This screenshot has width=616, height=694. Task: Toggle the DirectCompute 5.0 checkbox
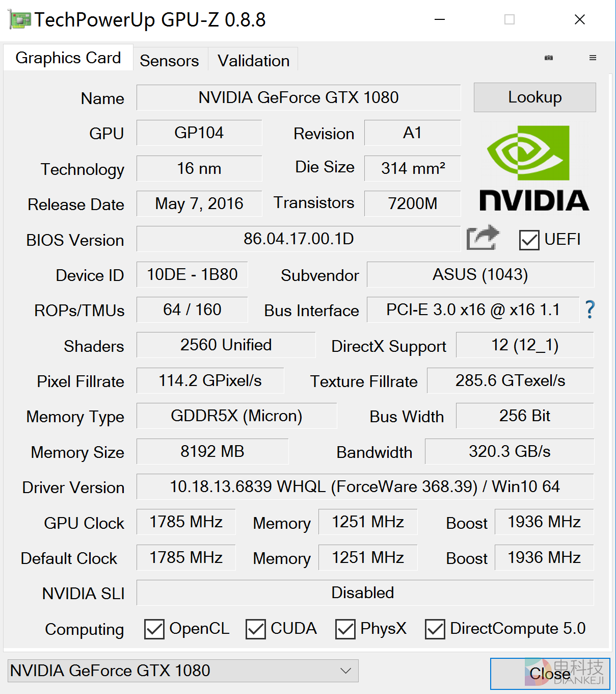pyautogui.click(x=435, y=629)
